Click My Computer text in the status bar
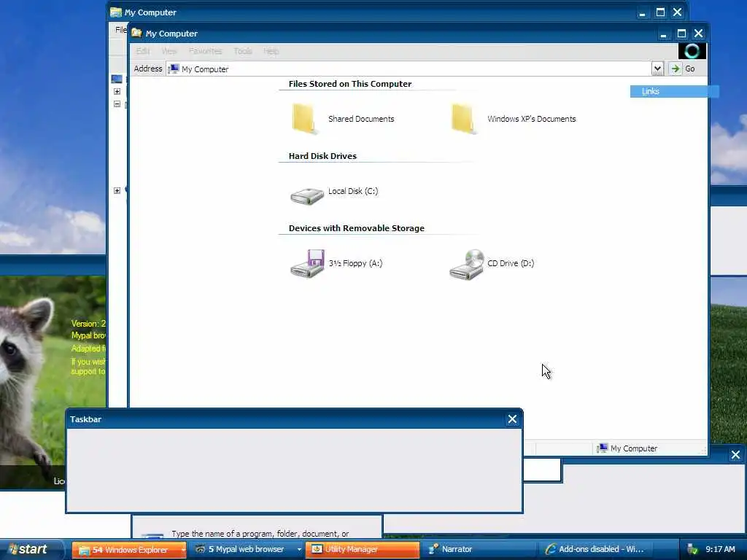747x560 pixels. point(634,448)
